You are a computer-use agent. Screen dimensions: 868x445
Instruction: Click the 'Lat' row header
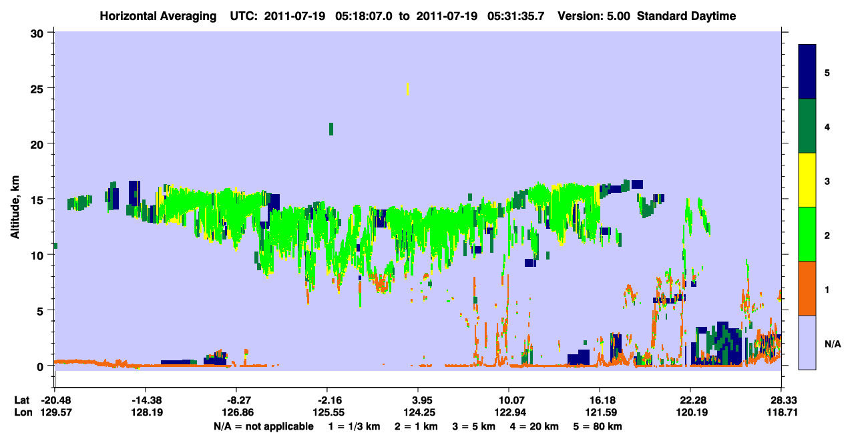click(x=22, y=400)
